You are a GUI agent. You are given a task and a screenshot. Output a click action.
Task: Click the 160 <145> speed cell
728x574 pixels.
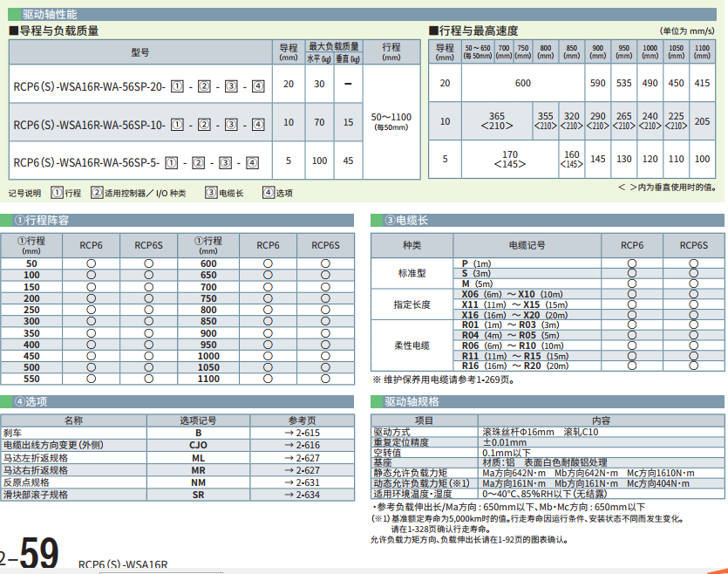572,159
